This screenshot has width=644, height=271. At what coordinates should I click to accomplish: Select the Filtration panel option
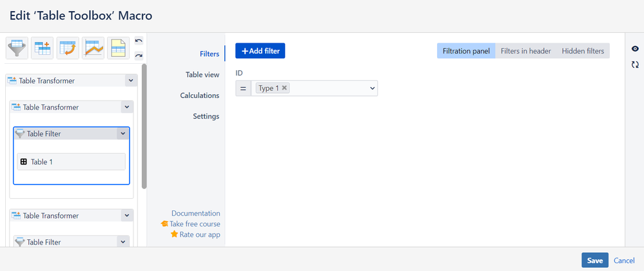click(466, 51)
